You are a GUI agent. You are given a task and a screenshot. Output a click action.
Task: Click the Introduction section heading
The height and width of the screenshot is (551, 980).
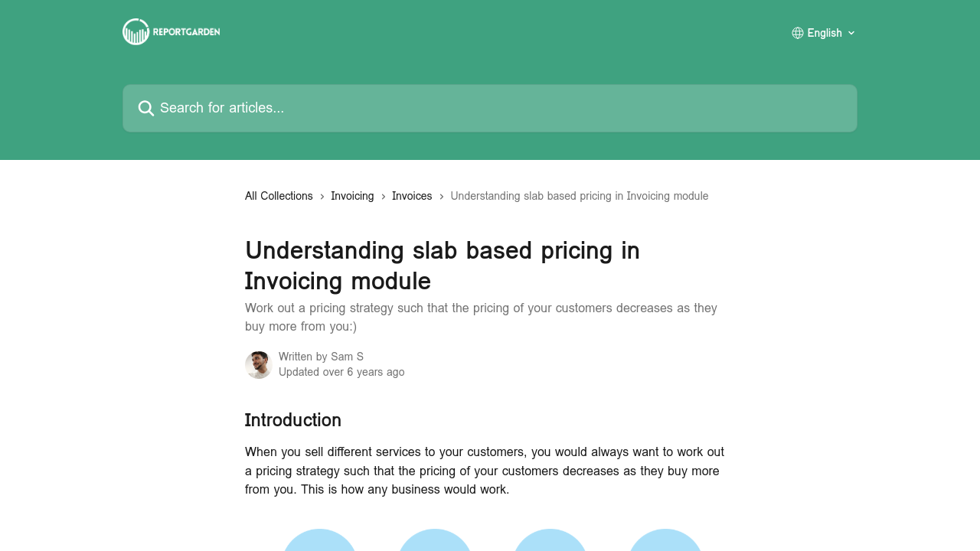pyautogui.click(x=293, y=420)
